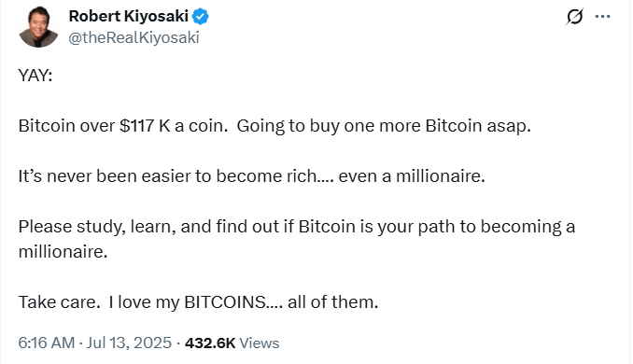Click the Jul 13, 2025 date

(x=129, y=343)
